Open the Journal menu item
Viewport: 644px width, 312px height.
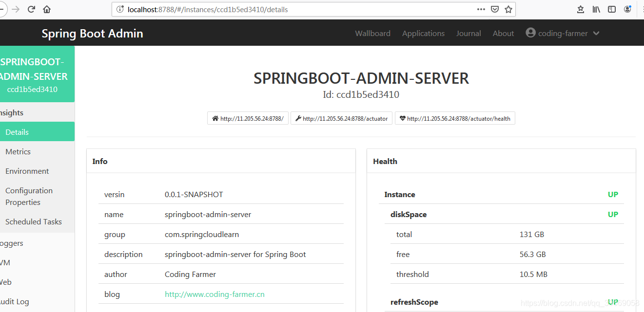(468, 33)
